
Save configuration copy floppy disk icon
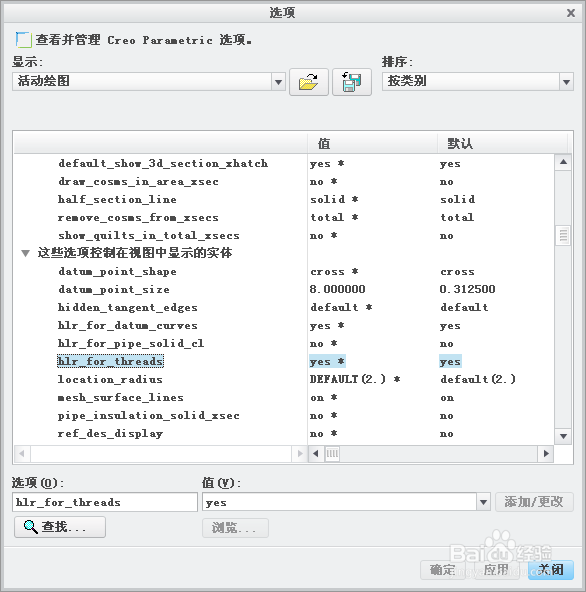tap(352, 82)
